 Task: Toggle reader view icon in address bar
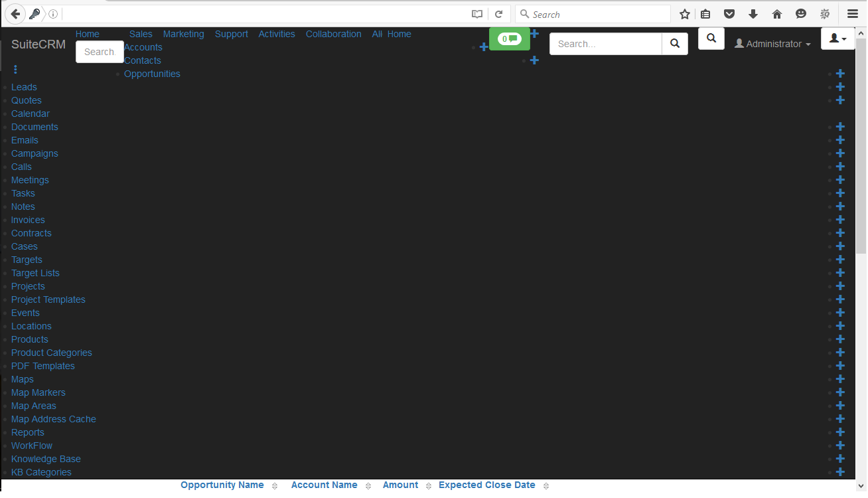(x=477, y=14)
